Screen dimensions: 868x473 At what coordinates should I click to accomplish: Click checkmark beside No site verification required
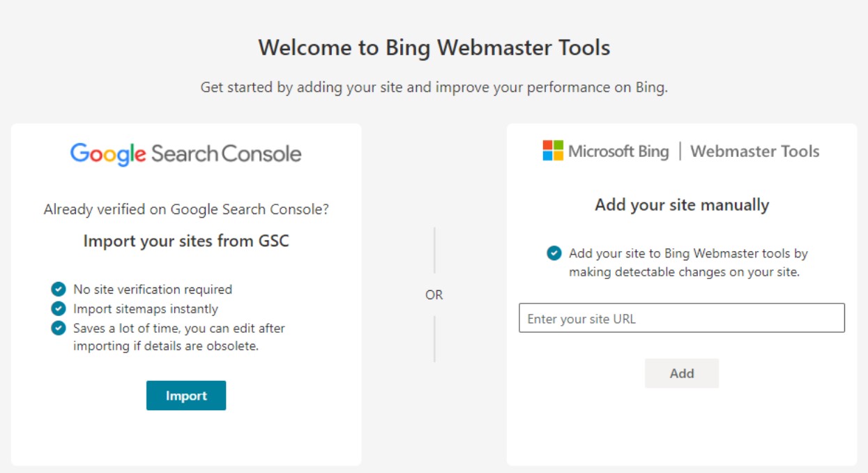click(x=59, y=290)
